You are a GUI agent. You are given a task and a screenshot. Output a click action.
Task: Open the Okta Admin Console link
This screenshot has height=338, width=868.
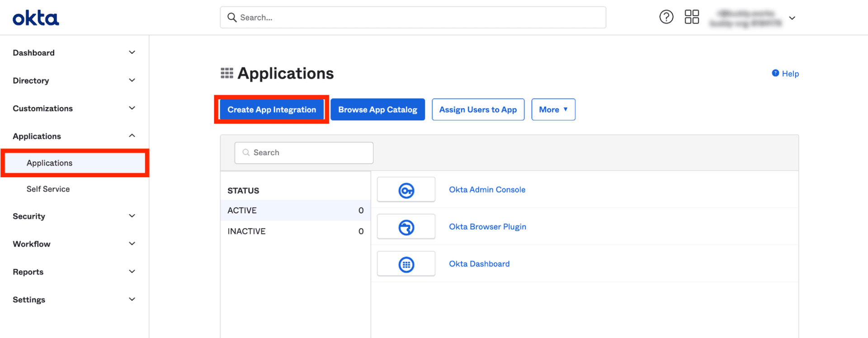click(487, 190)
